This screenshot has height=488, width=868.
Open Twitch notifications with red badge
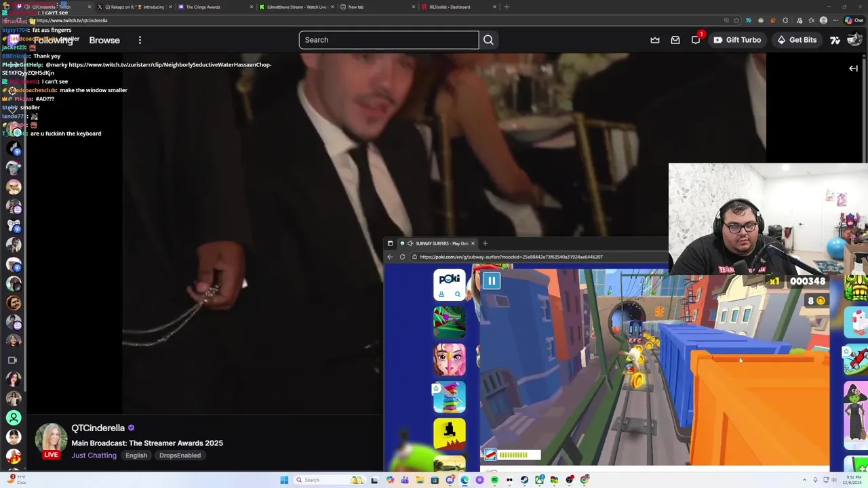pyautogui.click(x=696, y=39)
